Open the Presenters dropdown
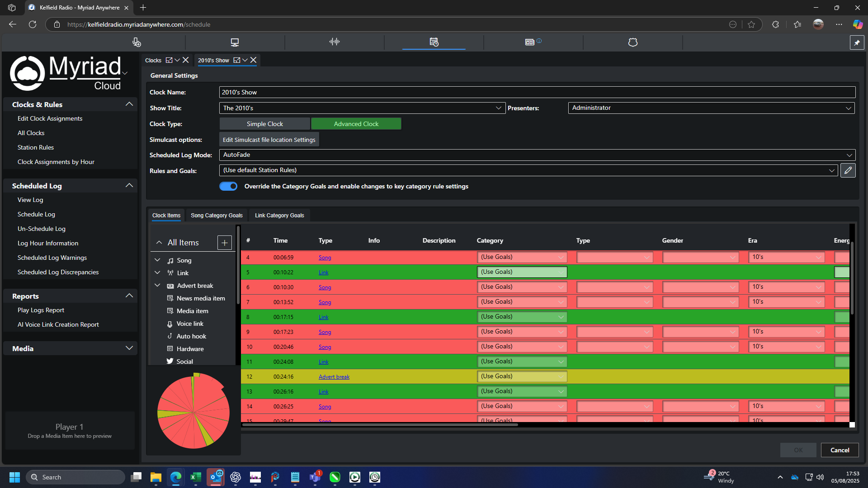This screenshot has height=488, width=868. 849,108
